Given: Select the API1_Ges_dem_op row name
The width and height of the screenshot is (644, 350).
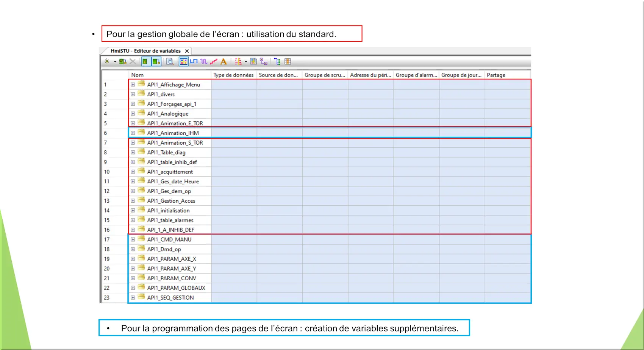Looking at the screenshot, I should click(x=169, y=191).
